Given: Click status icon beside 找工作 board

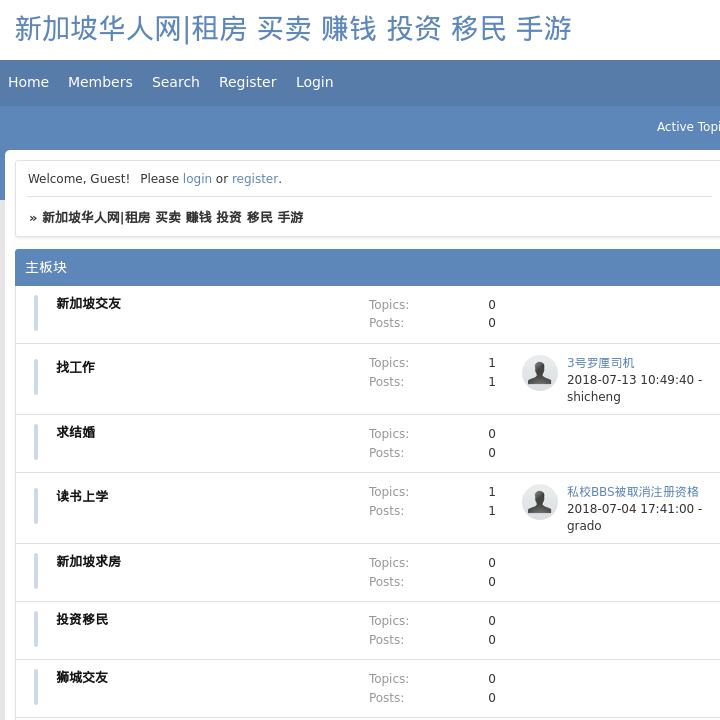Looking at the screenshot, I should 36,377.
